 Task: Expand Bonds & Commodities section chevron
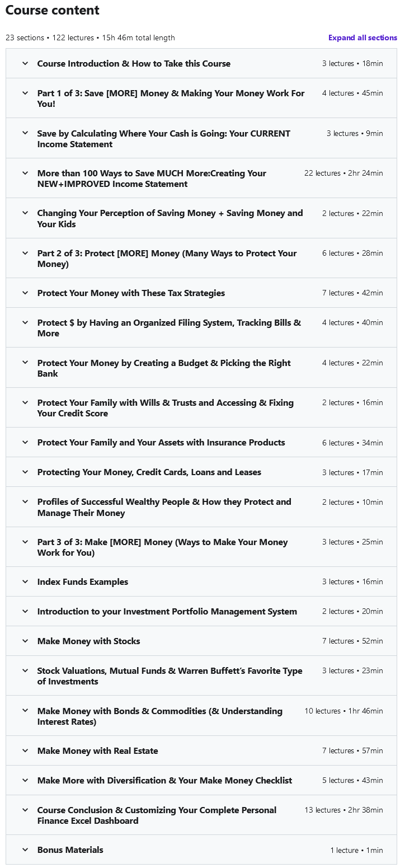coord(25,711)
